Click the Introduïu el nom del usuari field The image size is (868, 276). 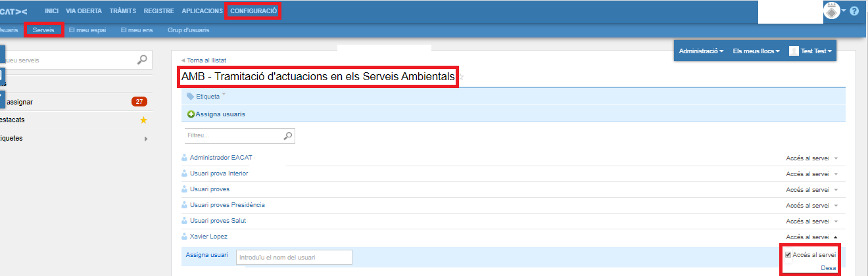click(x=294, y=257)
